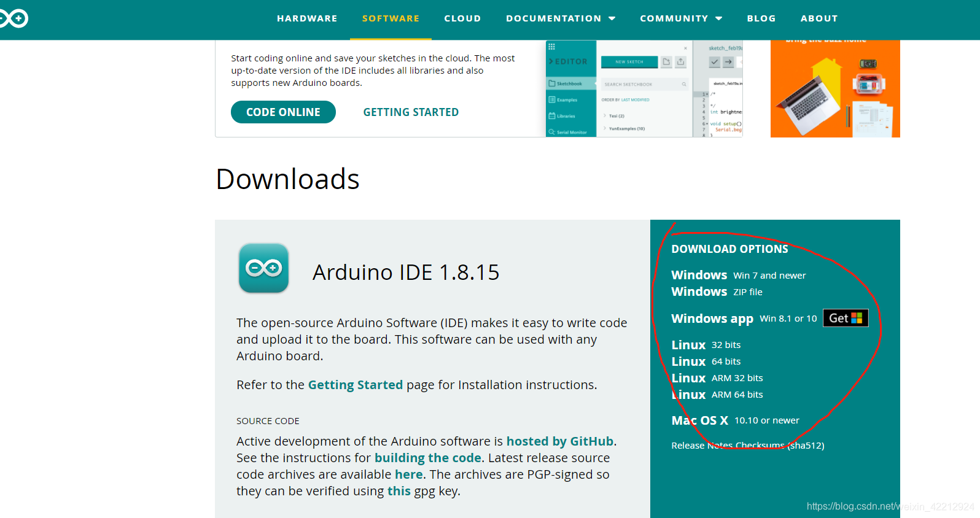Expand the Documentation dropdown menu
The height and width of the screenshot is (518, 980).
[560, 18]
